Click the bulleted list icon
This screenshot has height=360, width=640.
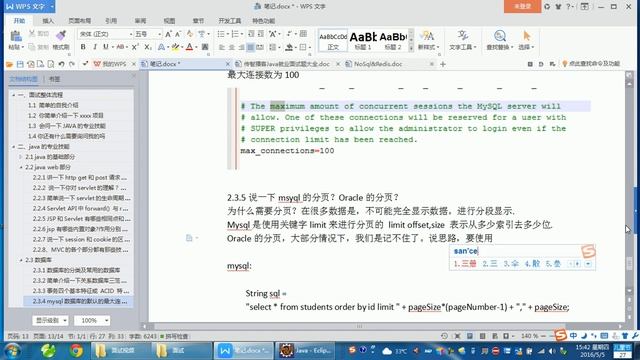click(221, 34)
